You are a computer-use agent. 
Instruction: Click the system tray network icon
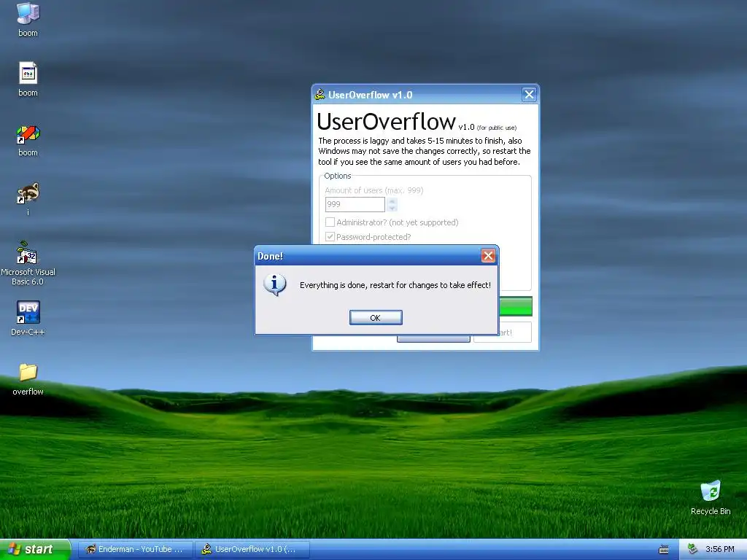693,550
